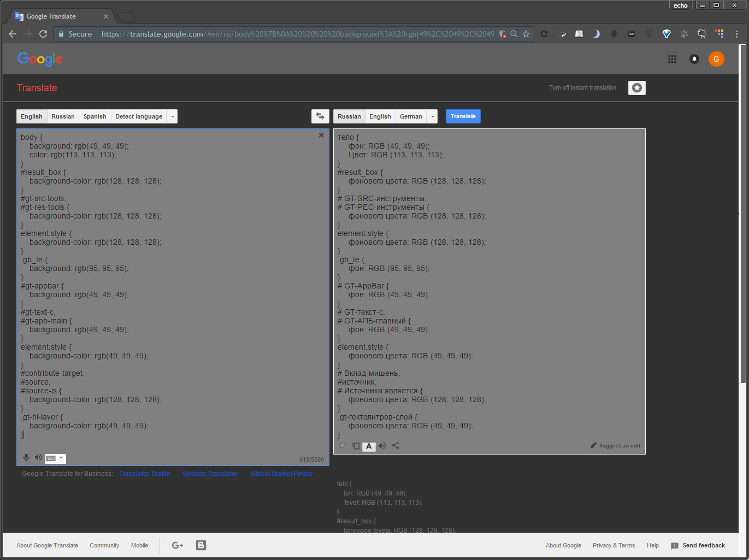Copy the translated text icon

coord(356,446)
